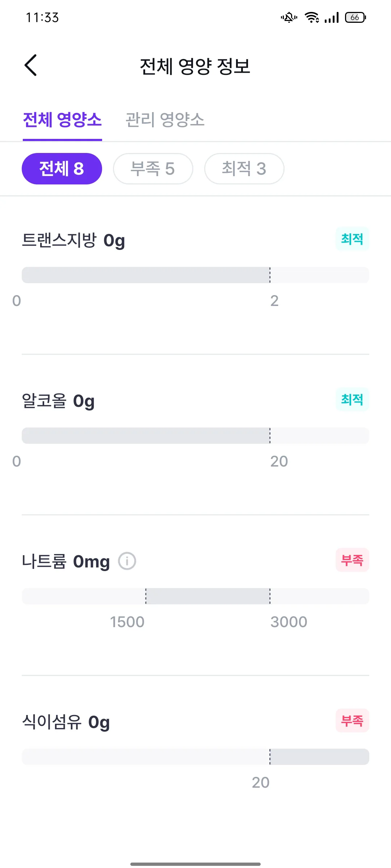Click the 나트륨 1500–3000 range bar
Viewport: 391px width, 868px height.
click(x=195, y=596)
